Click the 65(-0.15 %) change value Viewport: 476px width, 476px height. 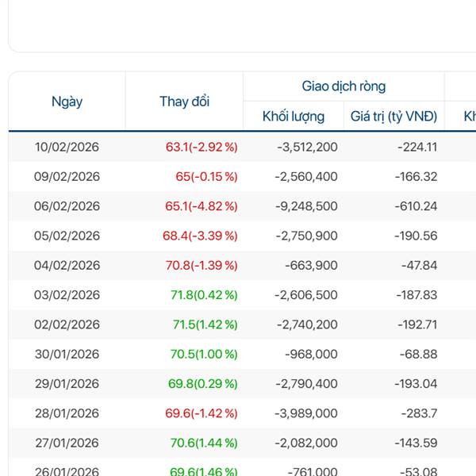click(x=206, y=176)
